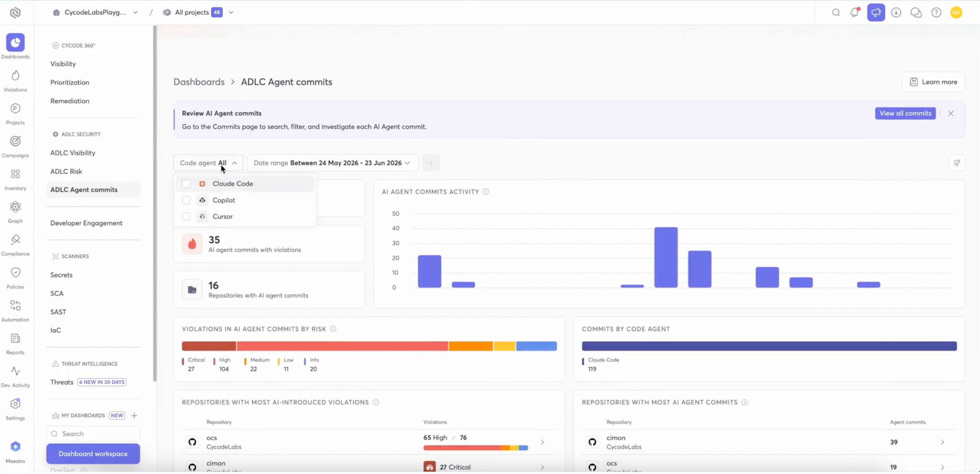Screen dimensions: 980x474
Task: Click the View all commits button
Action: 905,113
